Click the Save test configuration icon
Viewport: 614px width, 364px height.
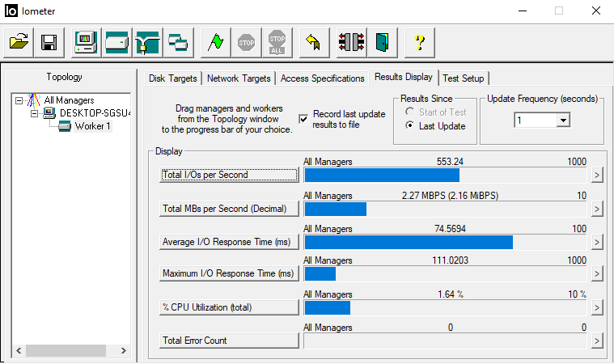pos(49,41)
